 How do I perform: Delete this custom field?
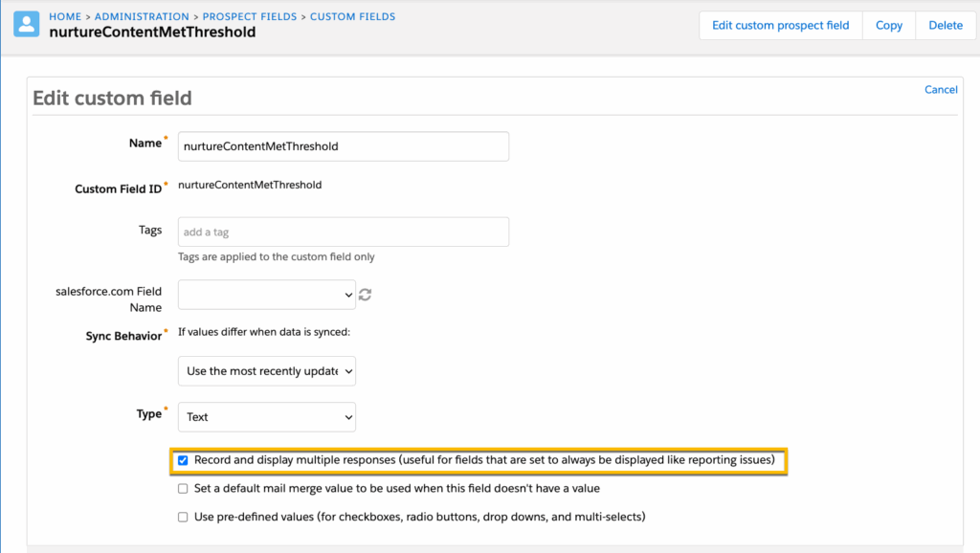click(945, 26)
